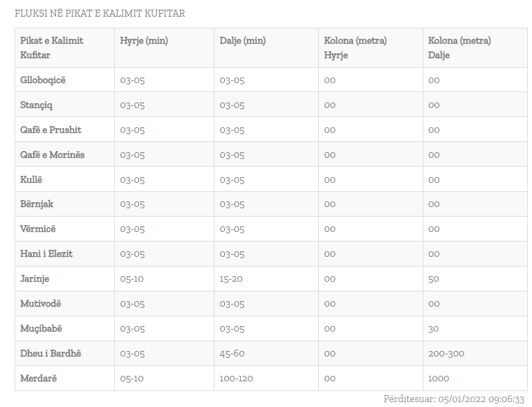The width and height of the screenshot is (532, 407).
Task: Click the Dalje (min) column header
Action: tap(243, 41)
